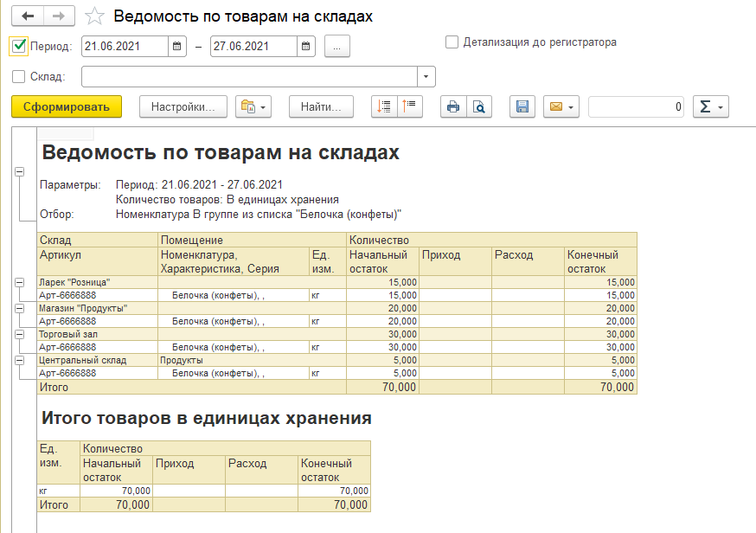Screen dimensions: 756x533
Task: Click end date field 27.06.2021
Action: click(x=254, y=47)
